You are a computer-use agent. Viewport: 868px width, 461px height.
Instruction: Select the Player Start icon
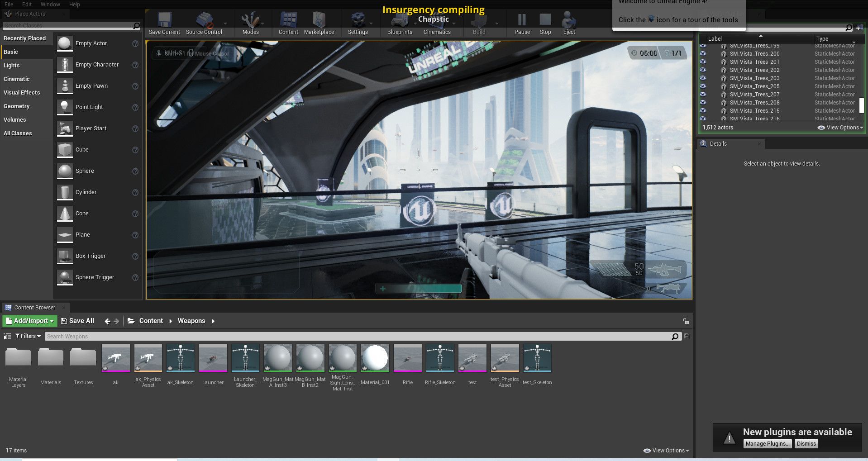coord(65,128)
